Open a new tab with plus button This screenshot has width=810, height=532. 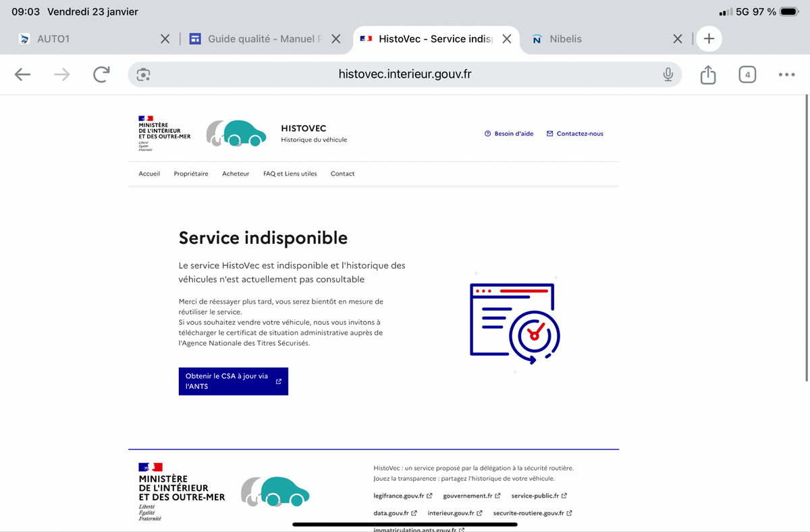click(x=709, y=39)
